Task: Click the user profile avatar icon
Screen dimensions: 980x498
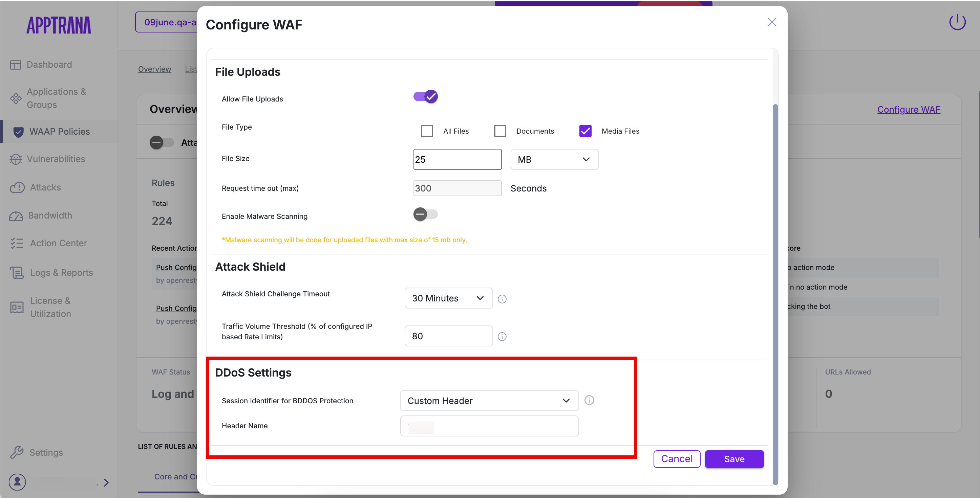Action: [x=17, y=482]
